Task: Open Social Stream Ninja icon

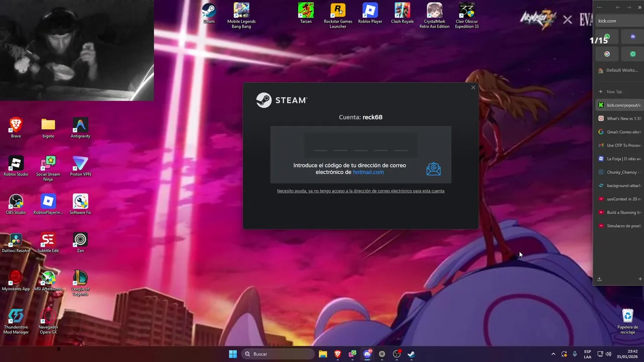Action: (x=48, y=168)
